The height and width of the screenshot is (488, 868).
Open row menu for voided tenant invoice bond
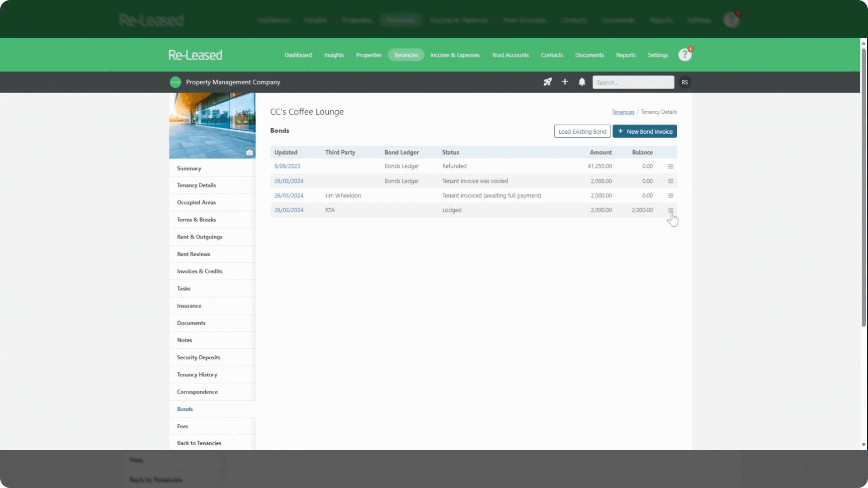tap(670, 181)
